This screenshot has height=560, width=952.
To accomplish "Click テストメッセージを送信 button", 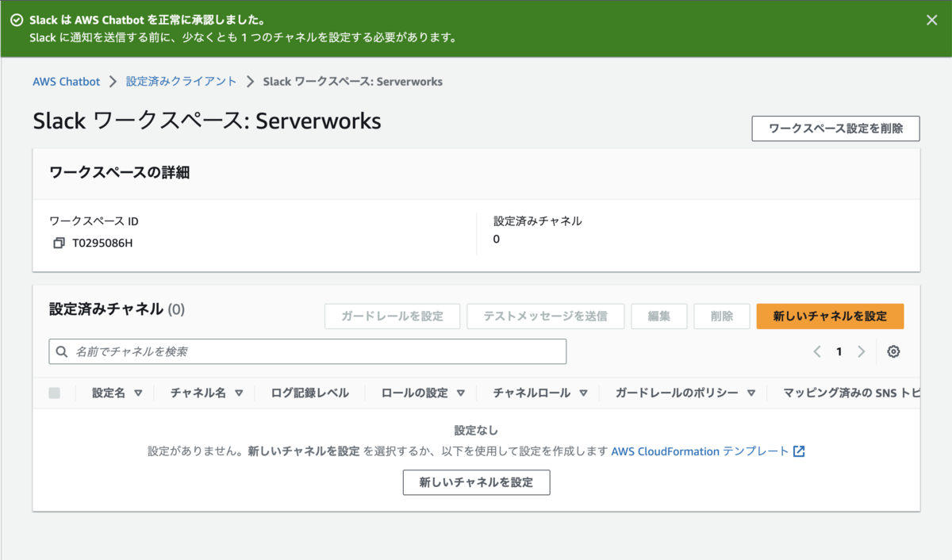I will click(545, 316).
